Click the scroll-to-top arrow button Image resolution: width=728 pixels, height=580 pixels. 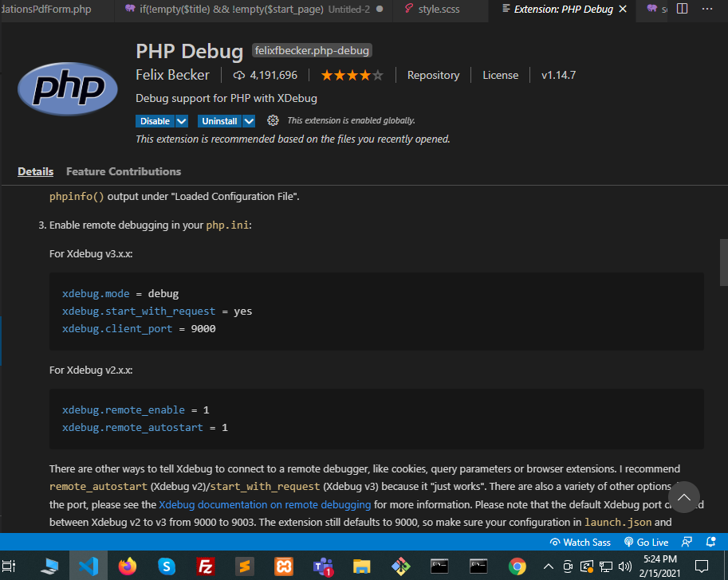pos(684,497)
